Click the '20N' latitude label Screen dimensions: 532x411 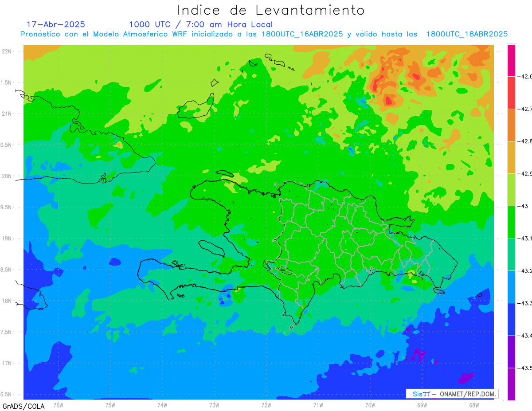click(8, 176)
